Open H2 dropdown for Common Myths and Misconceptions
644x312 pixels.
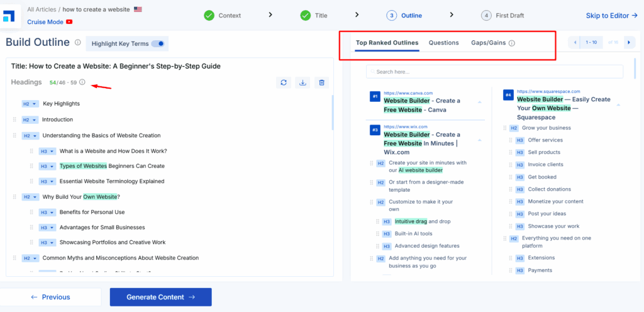coord(30,259)
